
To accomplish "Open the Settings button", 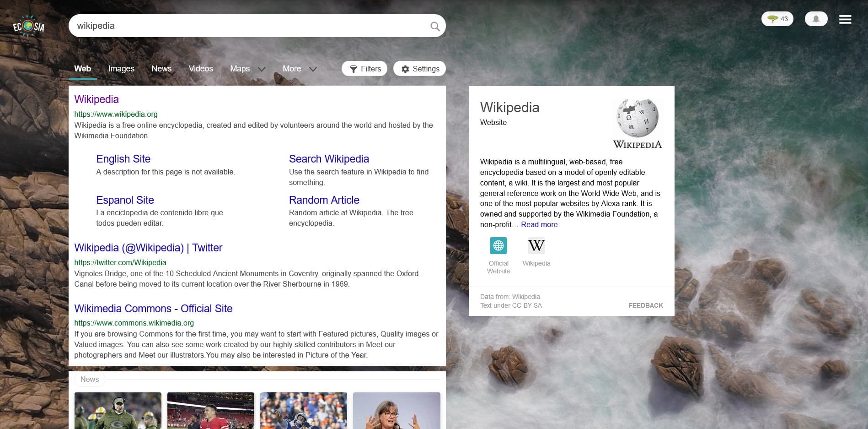I will [419, 69].
